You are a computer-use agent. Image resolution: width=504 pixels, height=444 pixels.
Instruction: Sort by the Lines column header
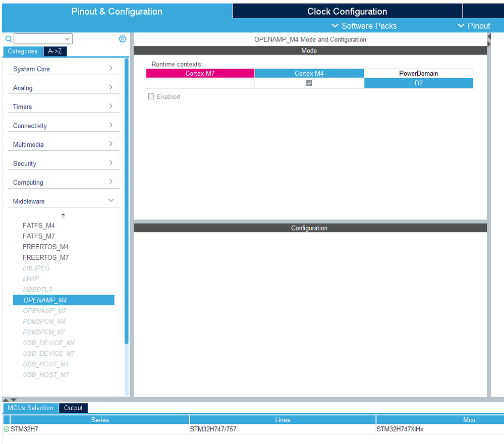point(283,420)
